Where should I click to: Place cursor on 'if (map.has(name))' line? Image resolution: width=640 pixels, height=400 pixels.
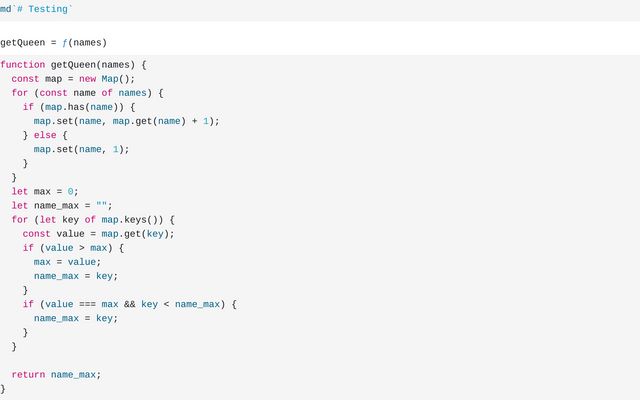coord(78,107)
